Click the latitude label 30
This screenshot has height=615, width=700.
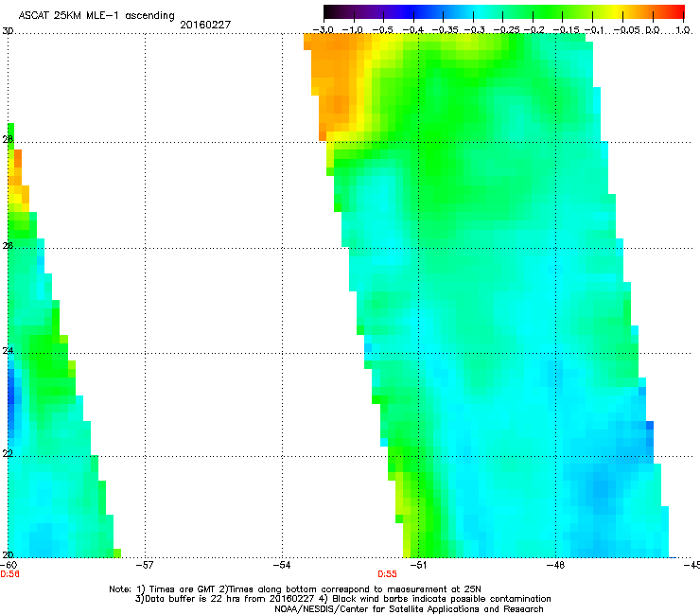(x=8, y=31)
